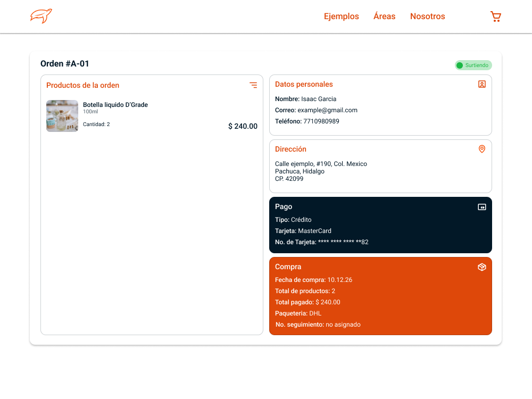Click the Paqueteria: DHL line
Image resolution: width=532 pixels, height=399 pixels.
[x=298, y=313]
